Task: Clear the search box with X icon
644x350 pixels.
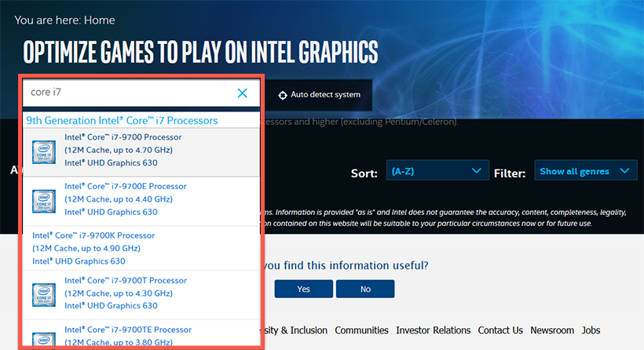Action: 242,93
